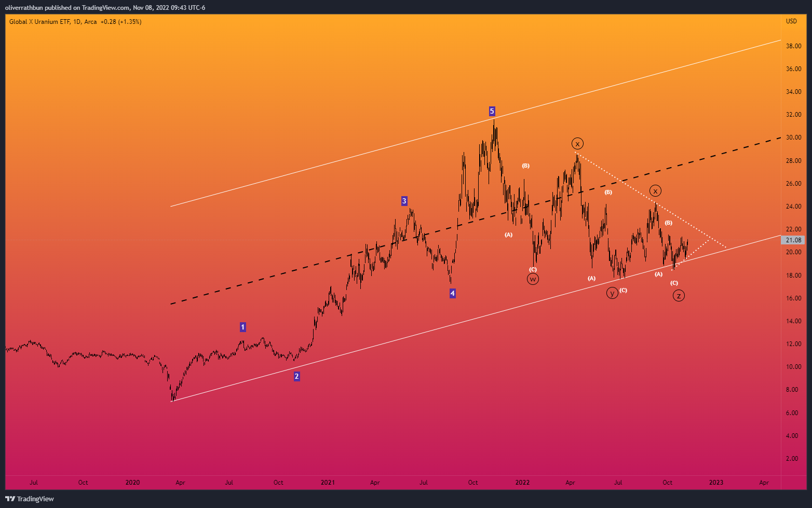Click the '+0.28 (+1.35%)' change value
The height and width of the screenshot is (508, 812).
click(x=121, y=22)
